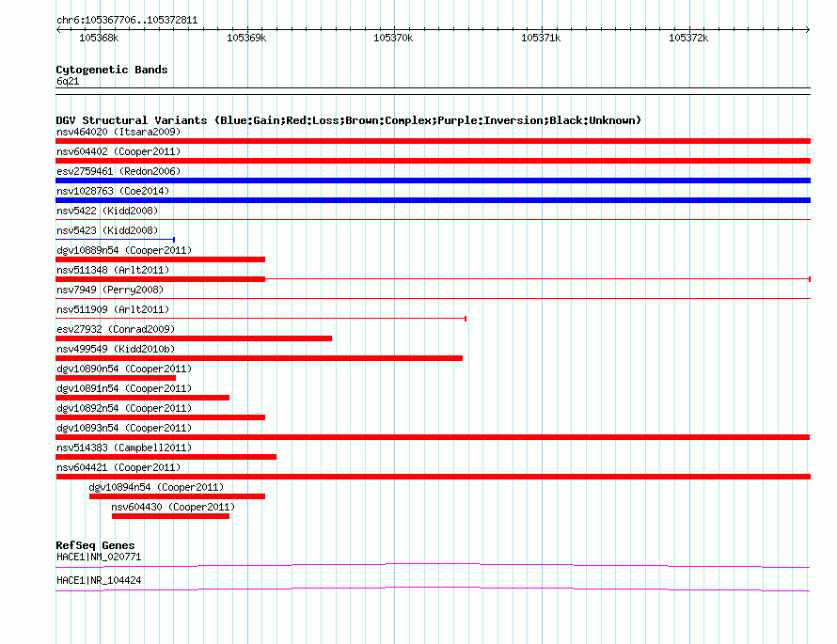Click the nsv499549 red bar

point(259,358)
